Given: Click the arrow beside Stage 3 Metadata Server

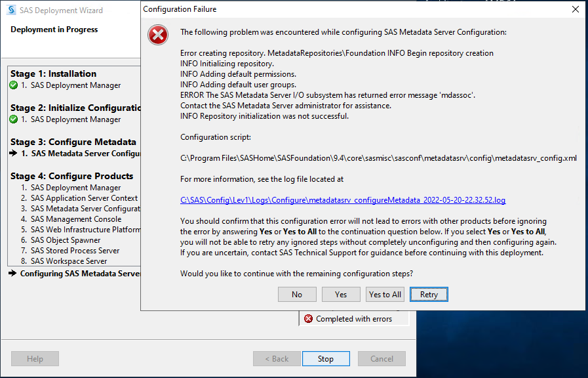Looking at the screenshot, I should [14, 154].
